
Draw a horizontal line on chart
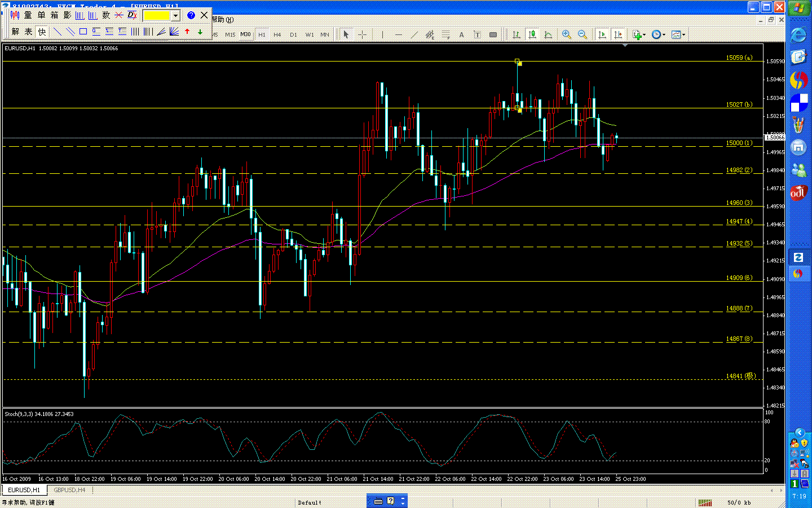coord(399,34)
